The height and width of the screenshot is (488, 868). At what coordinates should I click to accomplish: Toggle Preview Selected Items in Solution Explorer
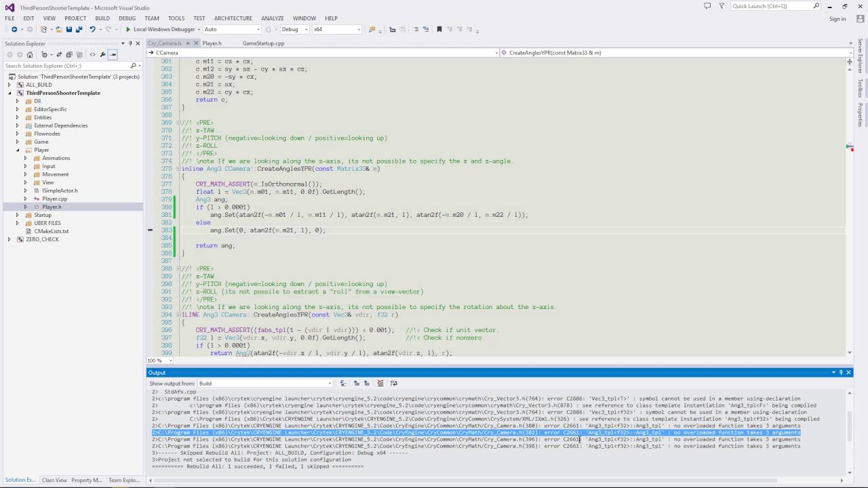tap(113, 55)
